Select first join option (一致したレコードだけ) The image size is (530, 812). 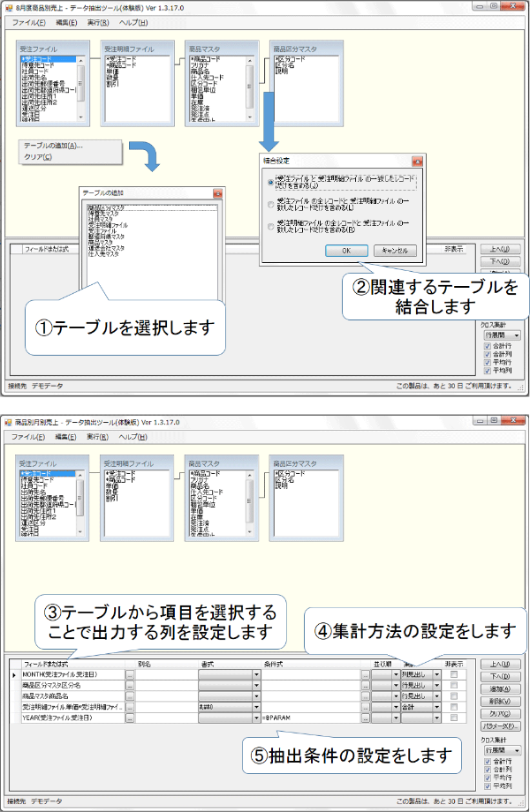pos(270,183)
